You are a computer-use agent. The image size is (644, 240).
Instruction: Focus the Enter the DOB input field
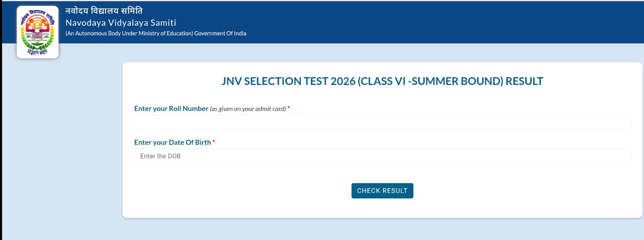(x=382, y=156)
